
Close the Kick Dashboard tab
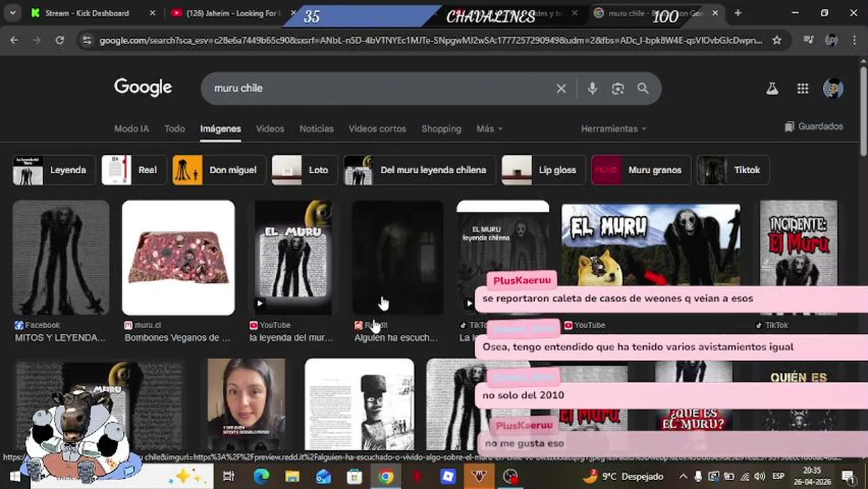(x=152, y=13)
